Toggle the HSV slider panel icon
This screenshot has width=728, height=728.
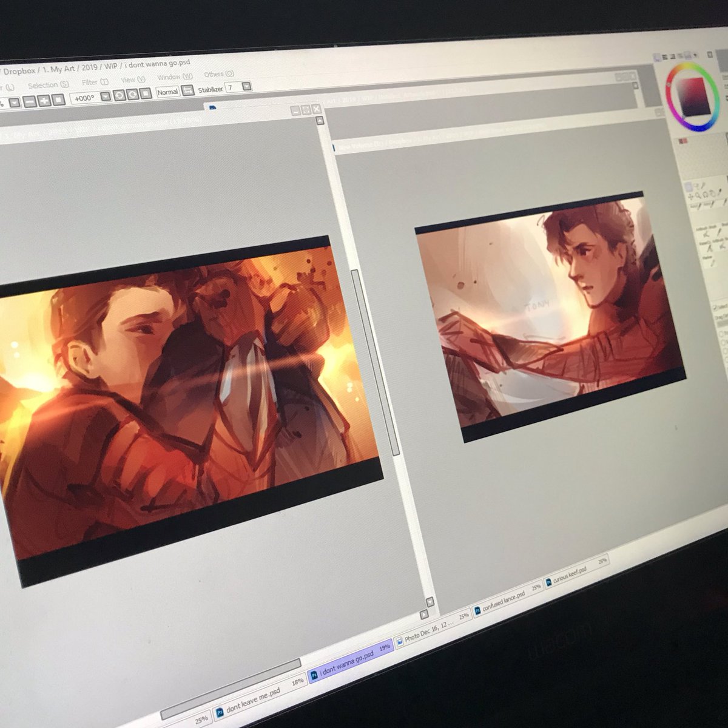click(673, 56)
